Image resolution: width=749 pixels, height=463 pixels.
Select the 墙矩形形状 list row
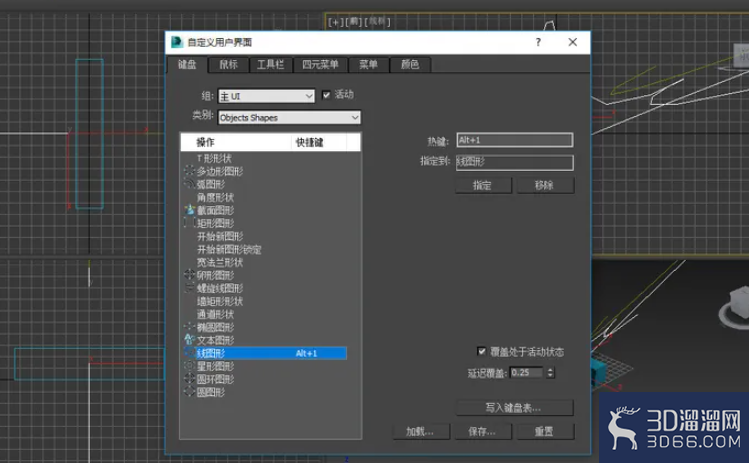pos(265,301)
